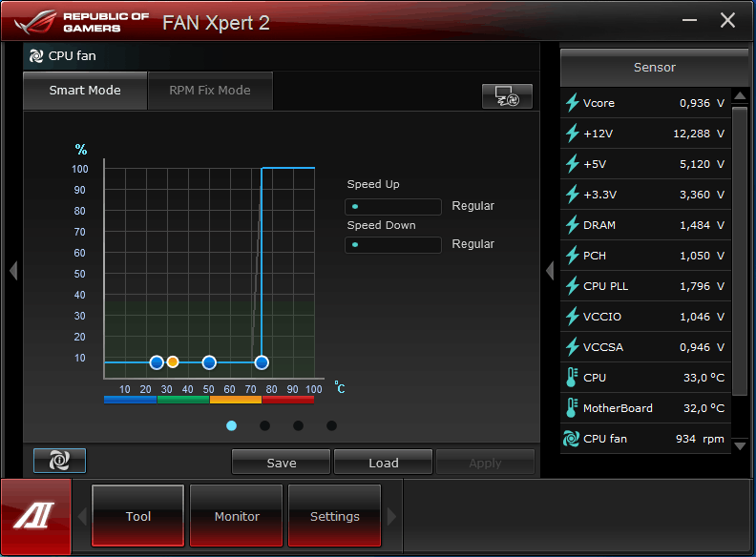Click the Sensor panel header
This screenshot has height=557, width=756.
tap(654, 68)
